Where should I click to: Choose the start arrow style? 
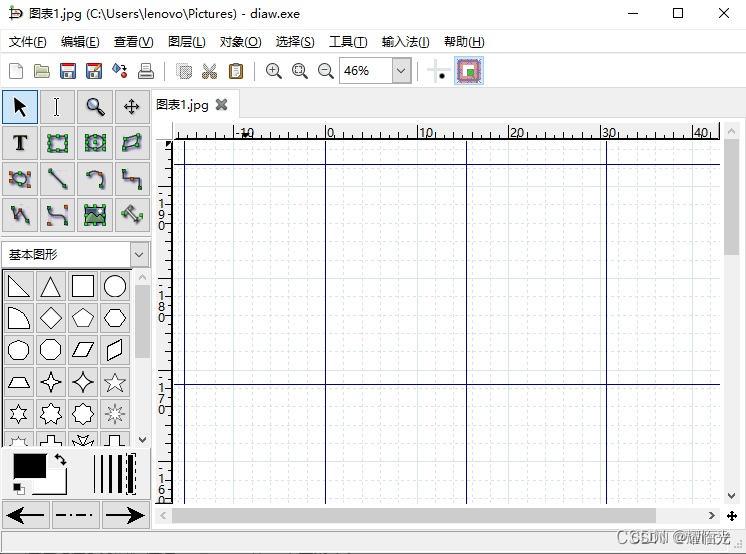(x=26, y=515)
